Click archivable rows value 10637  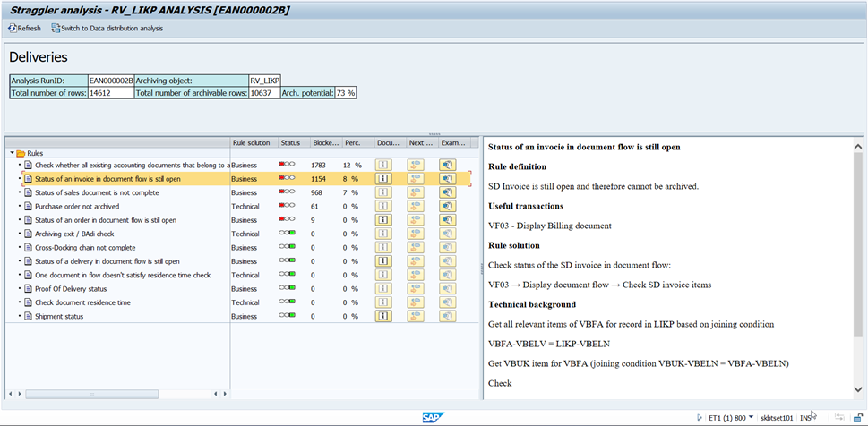(x=264, y=93)
